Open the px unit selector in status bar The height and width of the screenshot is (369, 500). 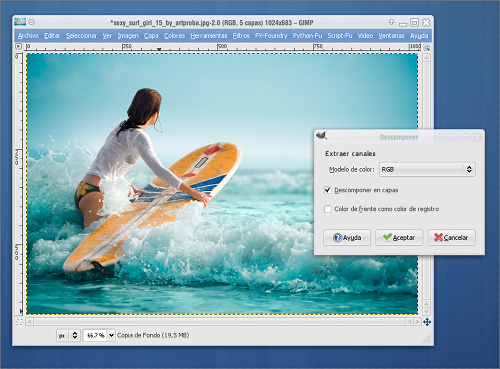[68, 335]
